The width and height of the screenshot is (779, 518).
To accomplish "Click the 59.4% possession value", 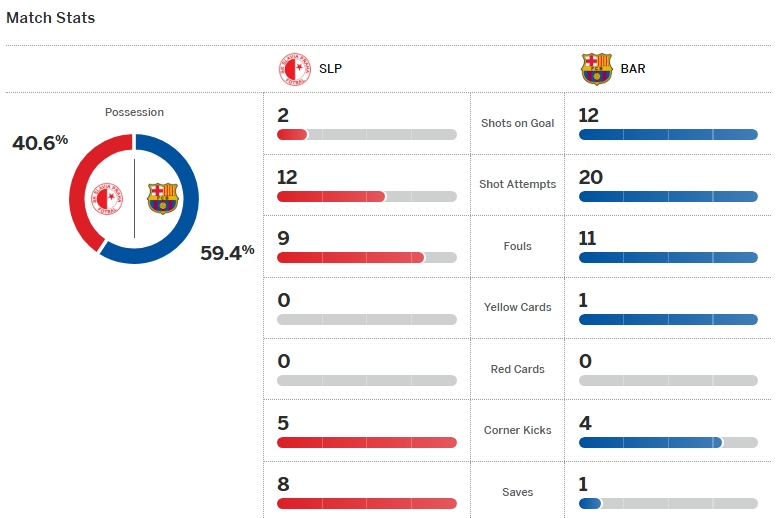I will click(x=227, y=253).
